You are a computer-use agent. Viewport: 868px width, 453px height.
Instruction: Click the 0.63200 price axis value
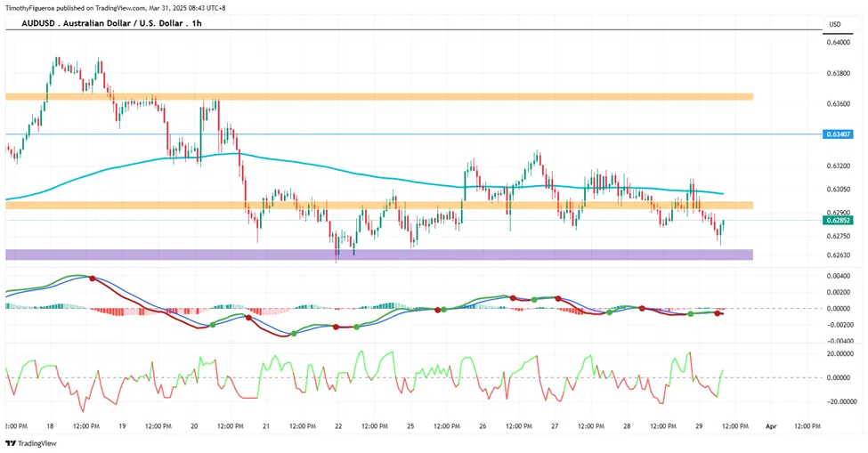point(838,166)
